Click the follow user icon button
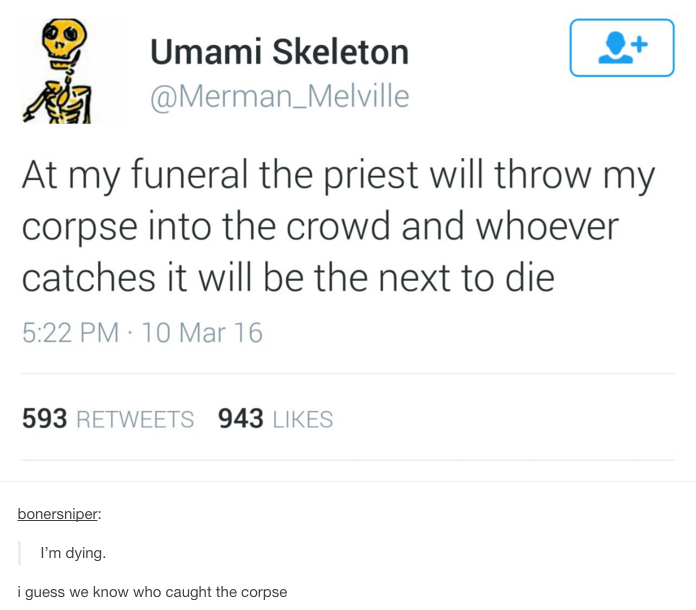This screenshot has width=696, height=610. [x=622, y=48]
